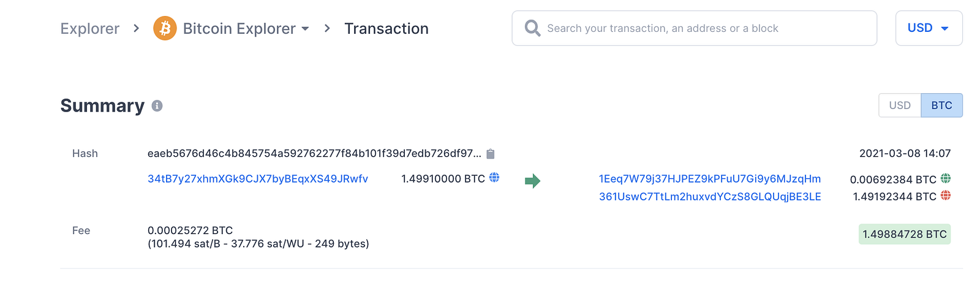This screenshot has width=980, height=283.
Task: Select the Transaction breadcrumb item
Action: click(x=386, y=29)
